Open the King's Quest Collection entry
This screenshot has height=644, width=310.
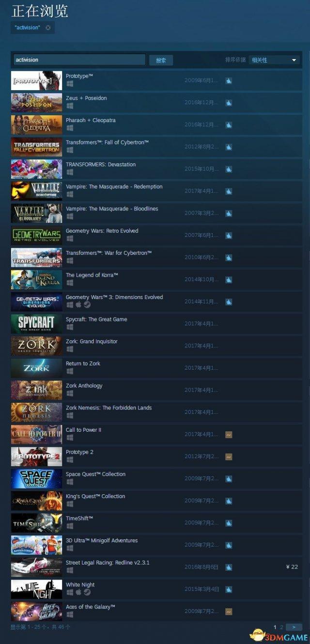coord(156,501)
